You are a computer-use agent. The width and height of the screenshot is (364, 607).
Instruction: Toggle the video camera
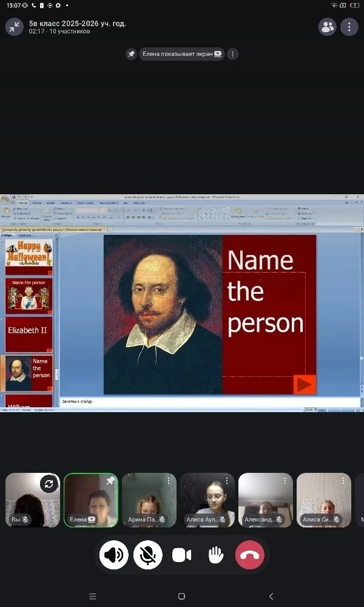[181, 555]
